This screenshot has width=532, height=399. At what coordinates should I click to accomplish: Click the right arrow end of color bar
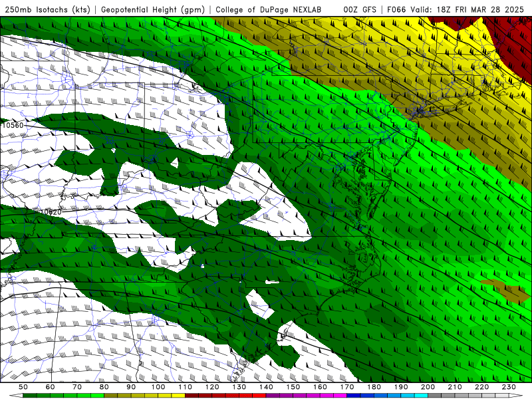[x=516, y=396]
